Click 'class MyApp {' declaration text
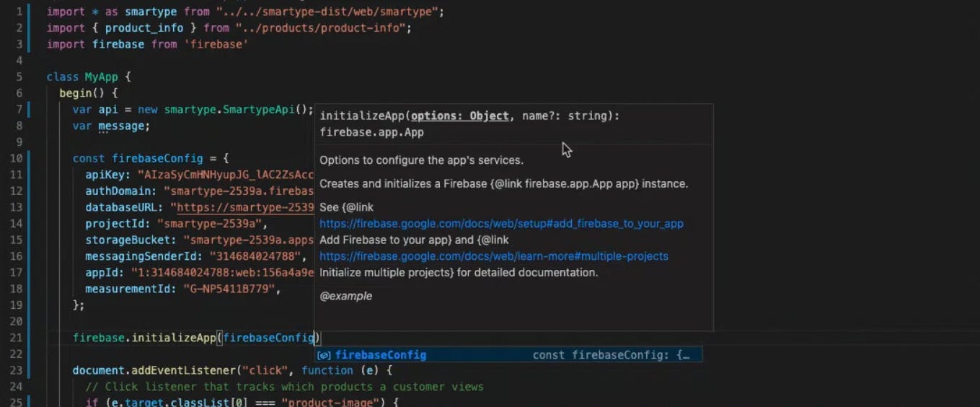Image resolution: width=980 pixels, height=407 pixels. point(89,76)
